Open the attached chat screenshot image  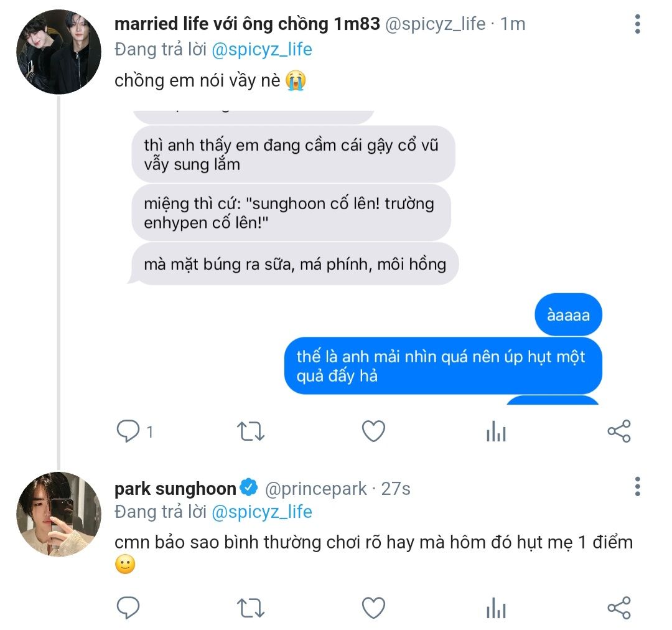(367, 255)
